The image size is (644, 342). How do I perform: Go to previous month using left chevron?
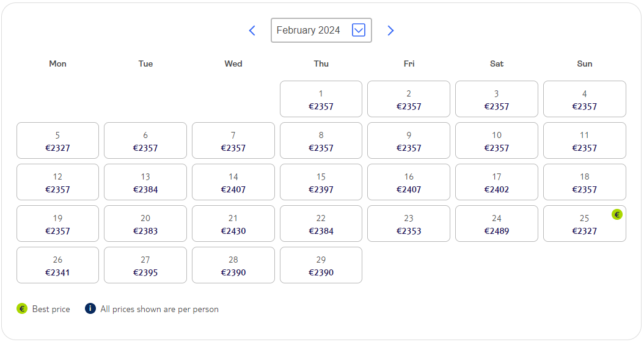(x=252, y=31)
